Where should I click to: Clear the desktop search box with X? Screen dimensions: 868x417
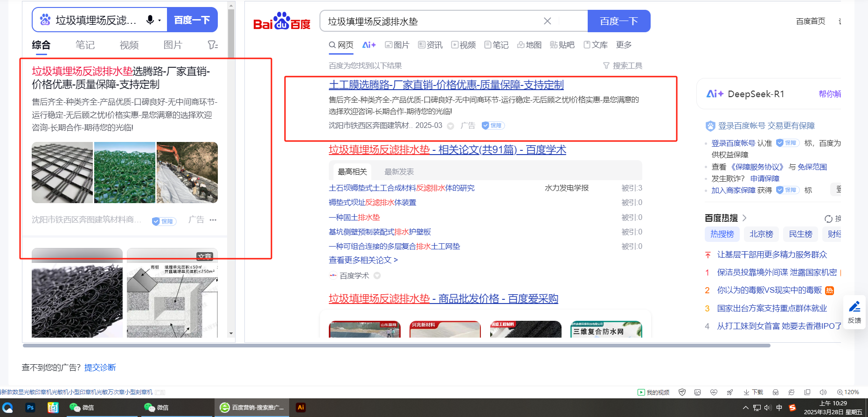coord(547,21)
